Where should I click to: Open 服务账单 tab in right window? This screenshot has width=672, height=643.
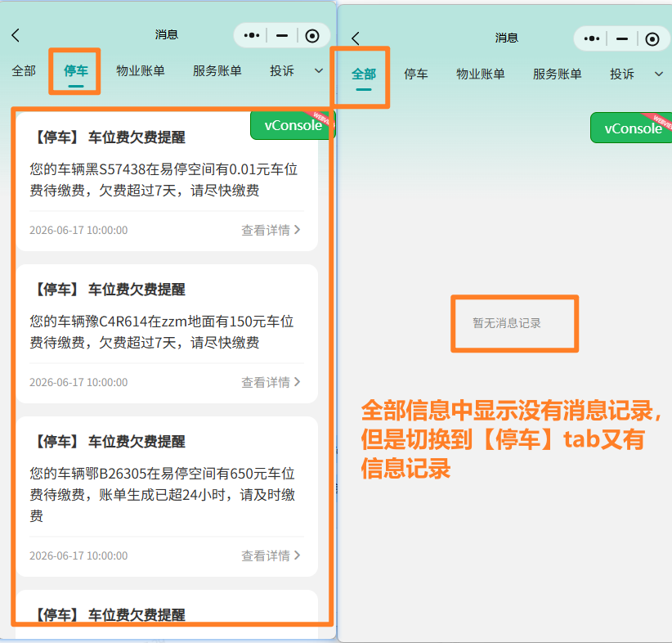(558, 74)
